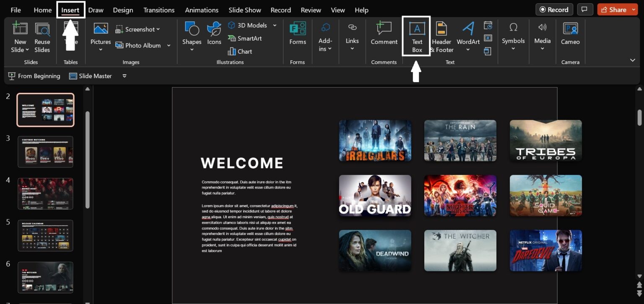644x304 pixels.
Task: Open the Shapes gallery
Action: [x=192, y=37]
